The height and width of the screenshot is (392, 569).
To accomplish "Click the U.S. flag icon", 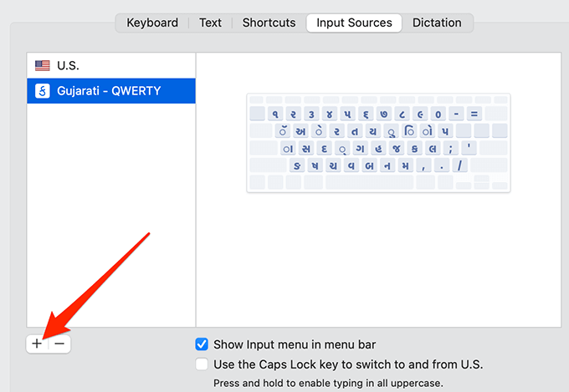I will 42,65.
